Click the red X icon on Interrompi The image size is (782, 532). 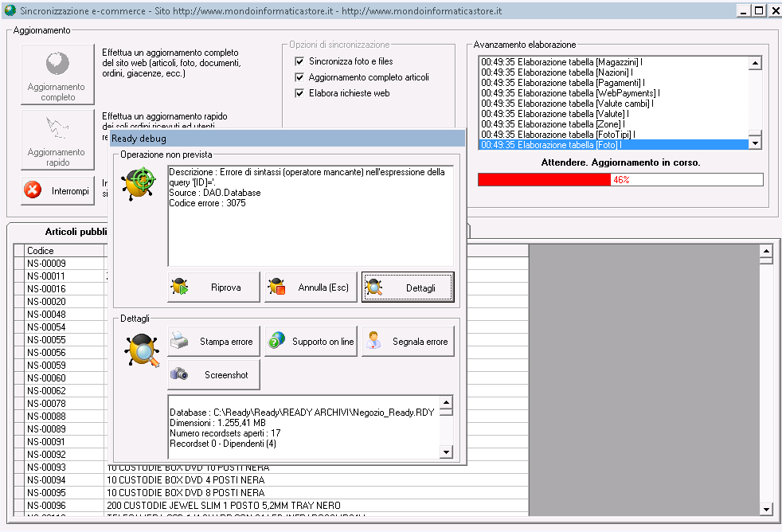tap(33, 190)
